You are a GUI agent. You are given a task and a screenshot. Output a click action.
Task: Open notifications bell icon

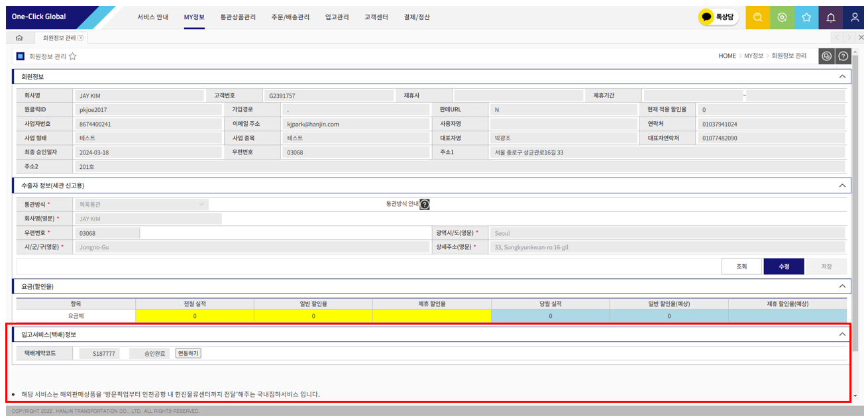pyautogui.click(x=830, y=17)
